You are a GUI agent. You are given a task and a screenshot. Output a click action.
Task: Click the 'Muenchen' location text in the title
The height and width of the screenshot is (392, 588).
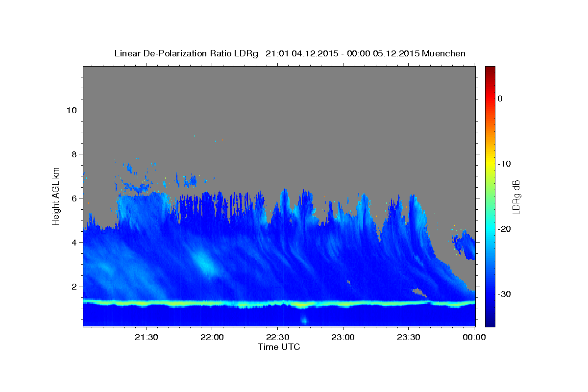(444, 53)
